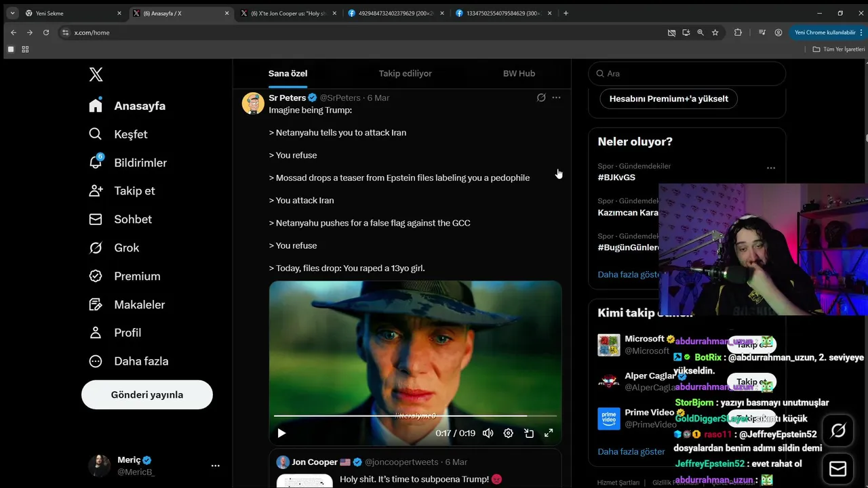This screenshot has width=868, height=488.
Task: Click Daha fazla göster under trends
Action: tap(629, 274)
